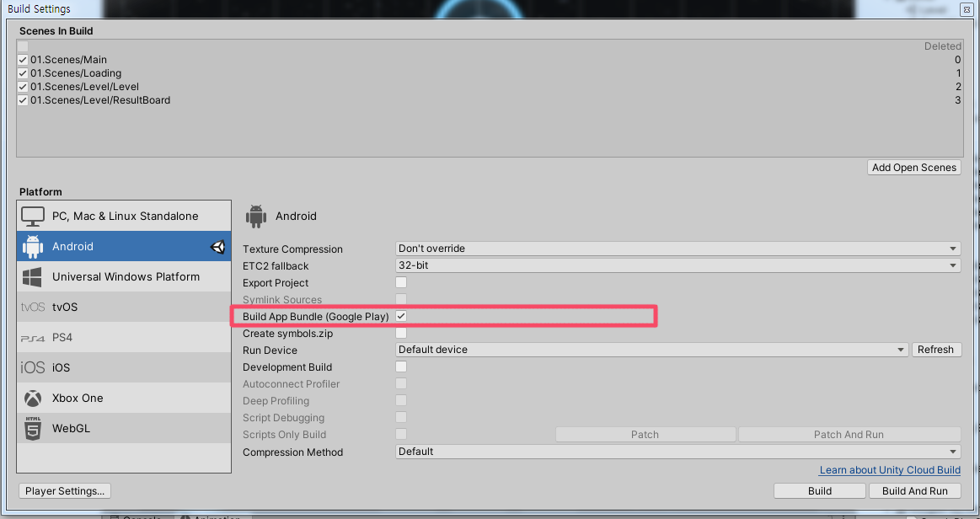Click the WebGL HTML5 icon

(33, 429)
